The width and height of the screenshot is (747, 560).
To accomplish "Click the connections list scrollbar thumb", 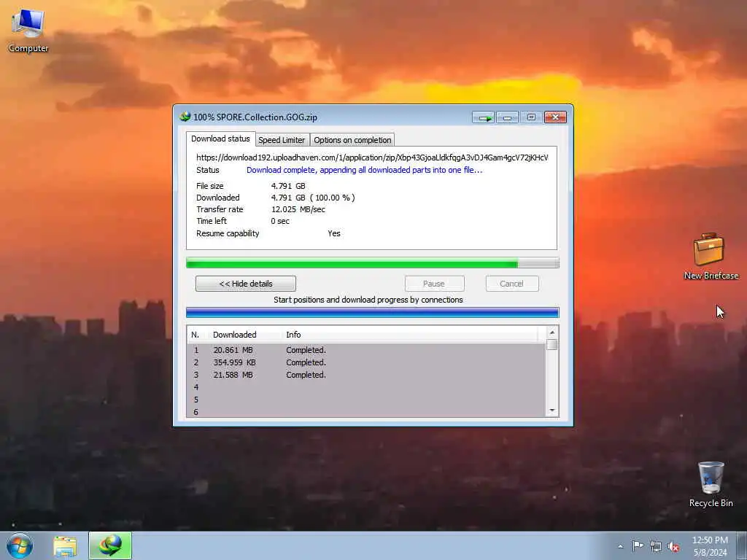I will tap(552, 345).
